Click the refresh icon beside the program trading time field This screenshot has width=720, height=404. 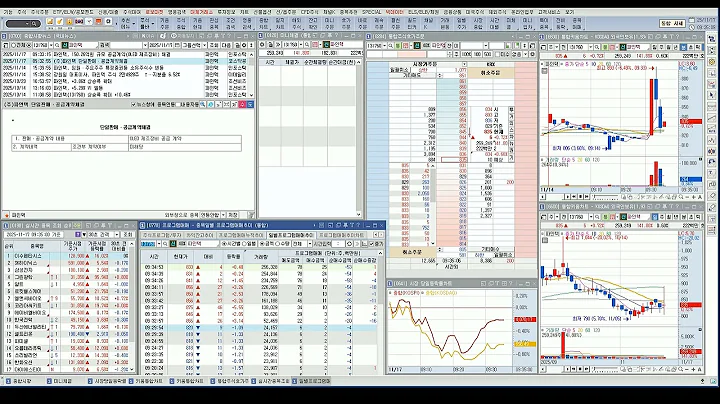point(349,244)
